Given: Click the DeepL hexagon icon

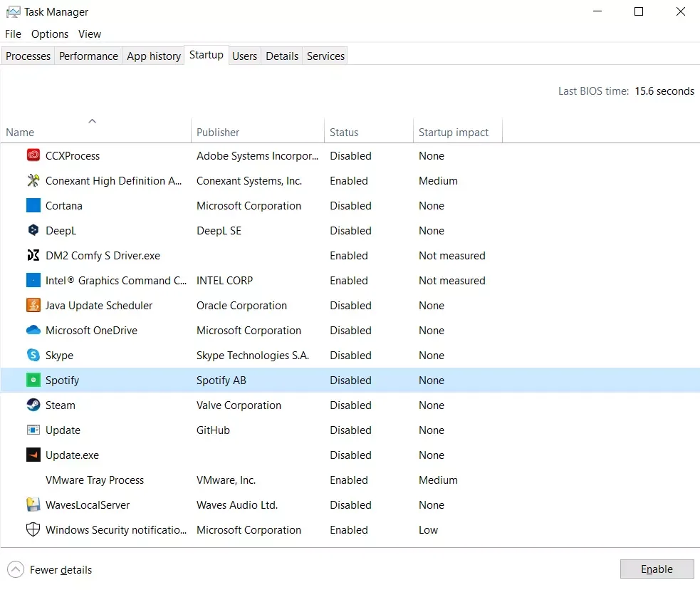Looking at the screenshot, I should [x=33, y=230].
